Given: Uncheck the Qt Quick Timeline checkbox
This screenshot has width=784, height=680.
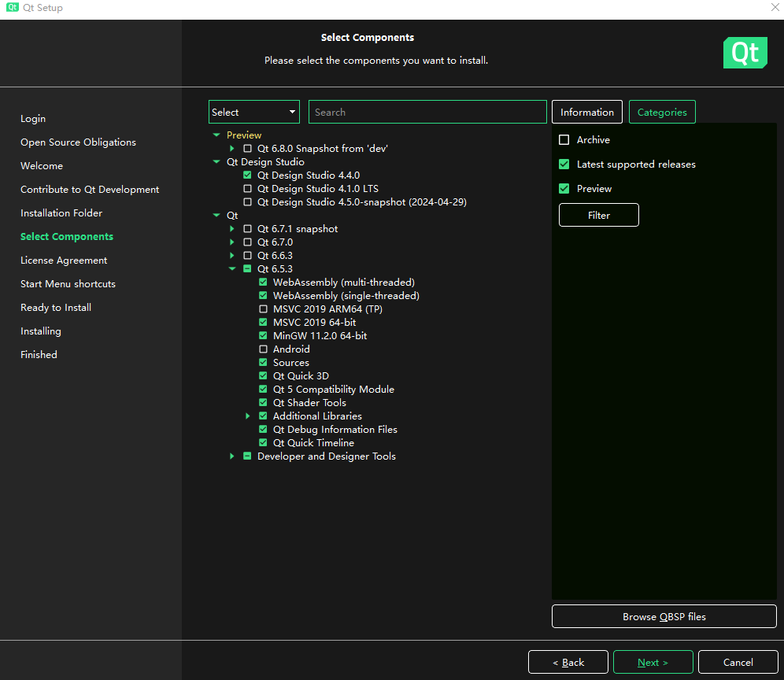Looking at the screenshot, I should 263,443.
